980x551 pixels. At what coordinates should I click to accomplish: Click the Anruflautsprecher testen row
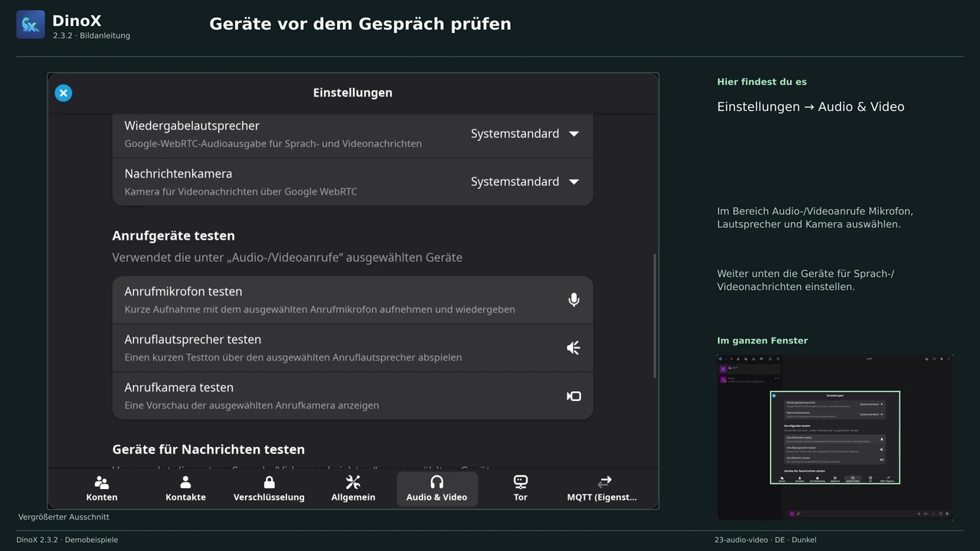point(352,348)
